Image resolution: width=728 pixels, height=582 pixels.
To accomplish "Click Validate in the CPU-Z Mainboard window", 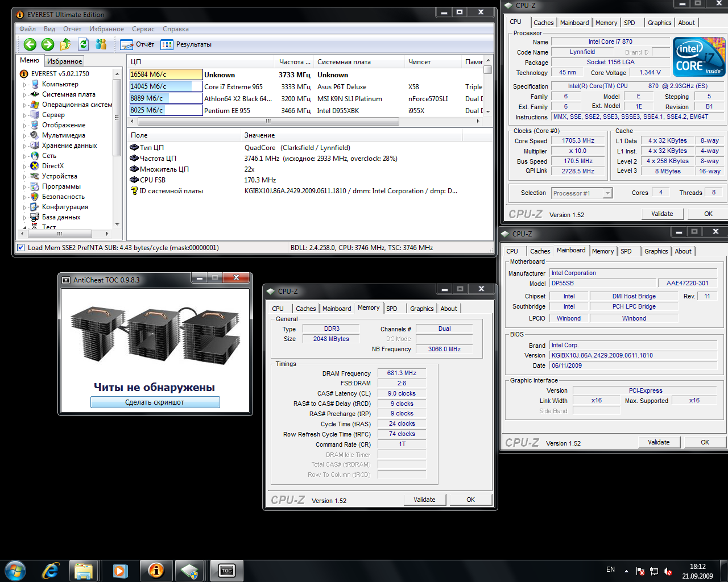I will pyautogui.click(x=659, y=442).
